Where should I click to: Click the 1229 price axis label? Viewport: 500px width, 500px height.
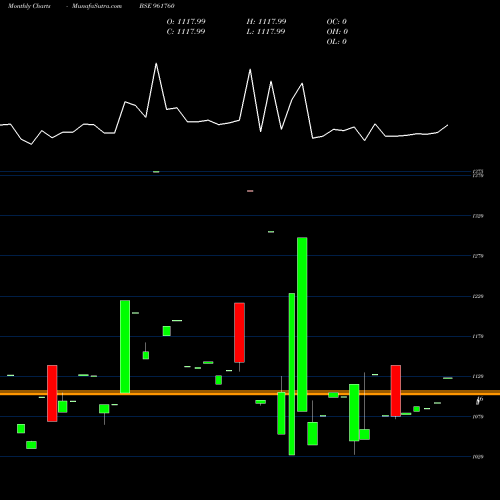(x=478, y=296)
